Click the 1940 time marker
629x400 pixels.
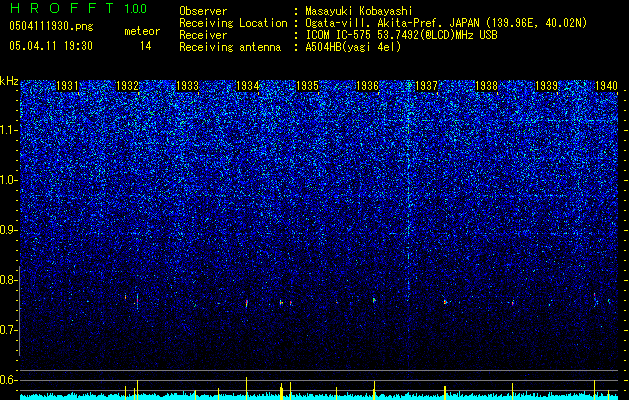point(606,86)
